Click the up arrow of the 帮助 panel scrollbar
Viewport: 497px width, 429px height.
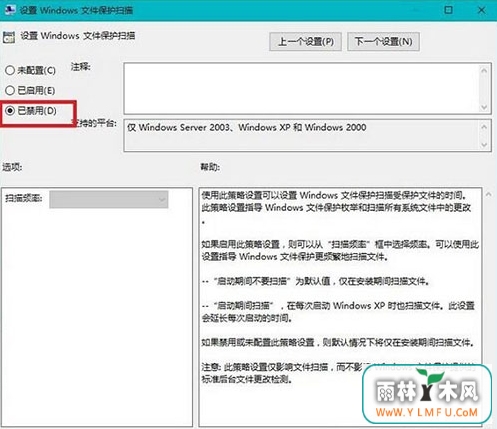coord(489,194)
